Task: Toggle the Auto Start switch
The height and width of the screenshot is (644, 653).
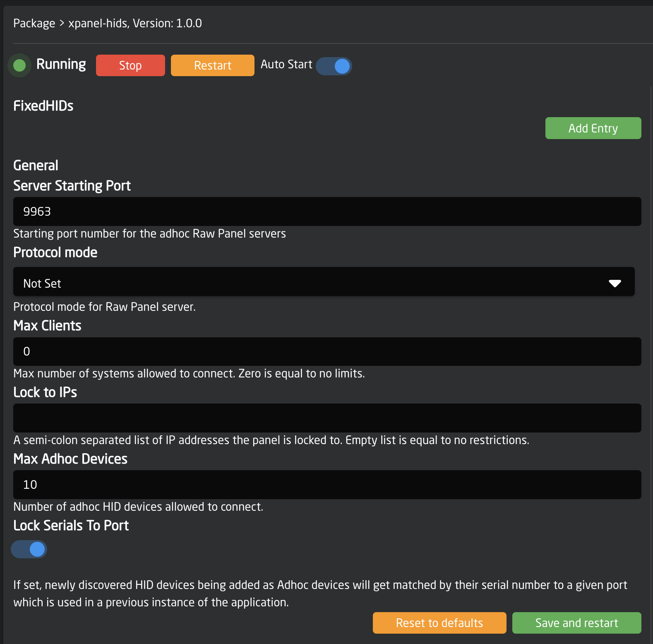Action: pos(334,66)
